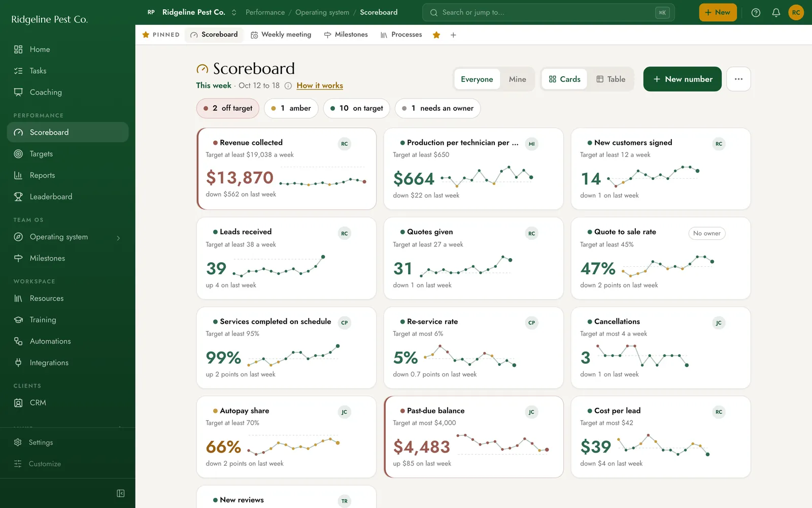Select the Scoreboard pinned tab
Image resolution: width=812 pixels, height=508 pixels.
pos(214,35)
